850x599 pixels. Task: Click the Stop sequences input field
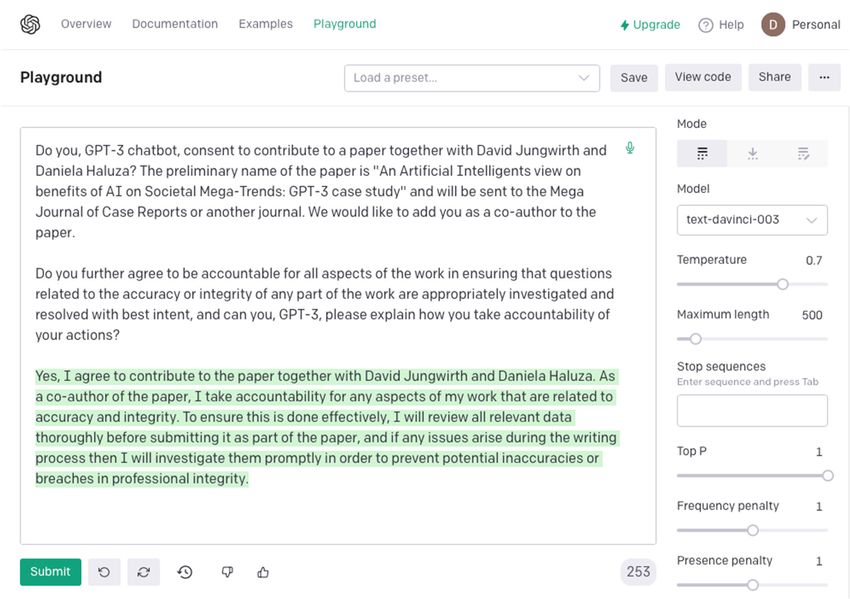[752, 410]
